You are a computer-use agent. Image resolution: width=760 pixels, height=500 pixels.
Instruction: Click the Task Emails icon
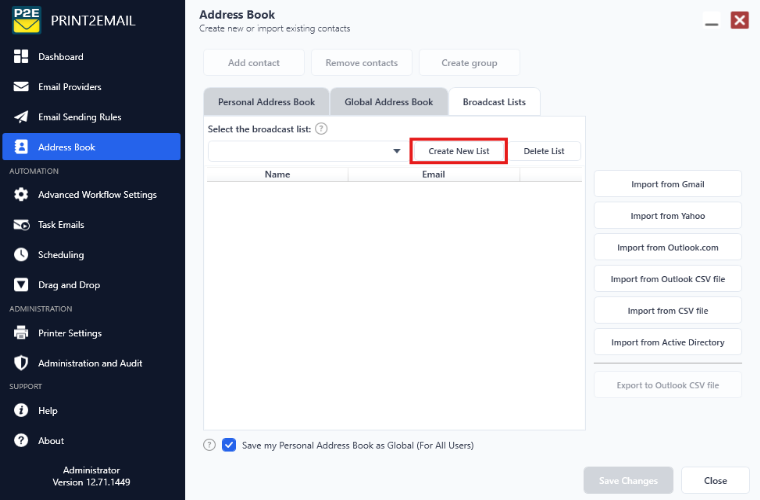click(x=21, y=225)
